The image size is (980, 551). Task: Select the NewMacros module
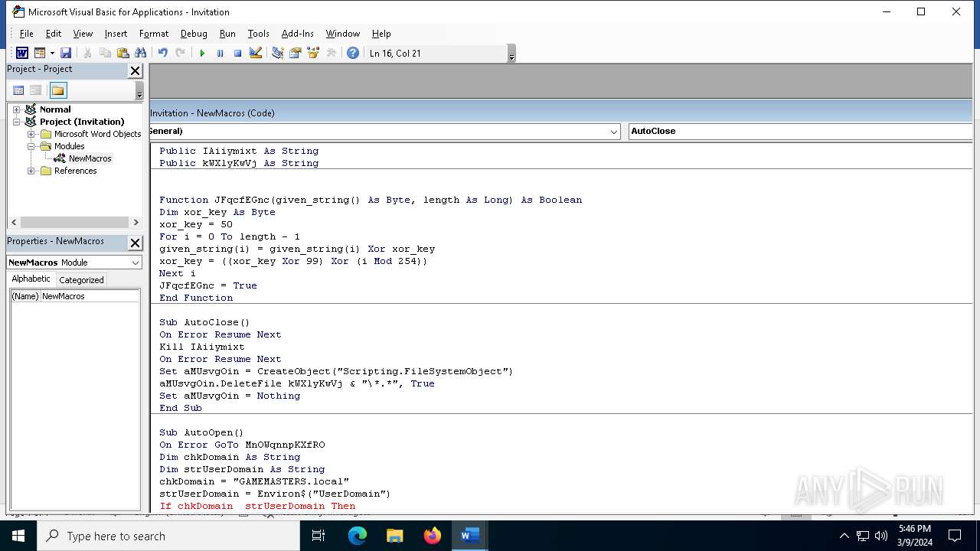point(90,158)
